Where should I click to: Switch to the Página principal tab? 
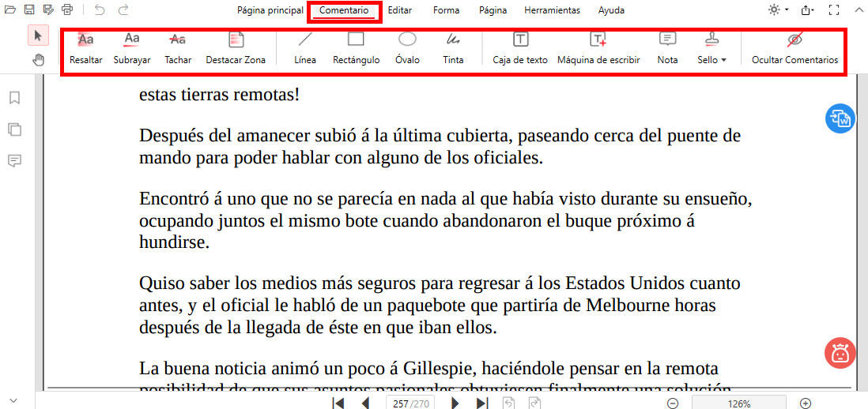coord(270,10)
